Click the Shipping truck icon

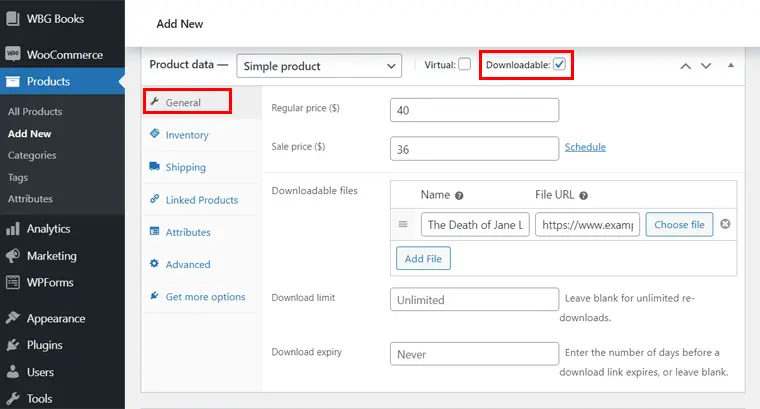coord(155,166)
